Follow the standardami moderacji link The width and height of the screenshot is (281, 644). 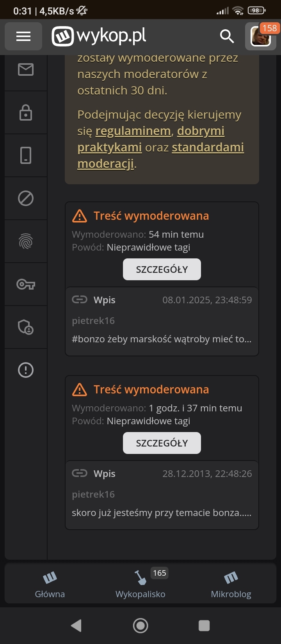[208, 148]
